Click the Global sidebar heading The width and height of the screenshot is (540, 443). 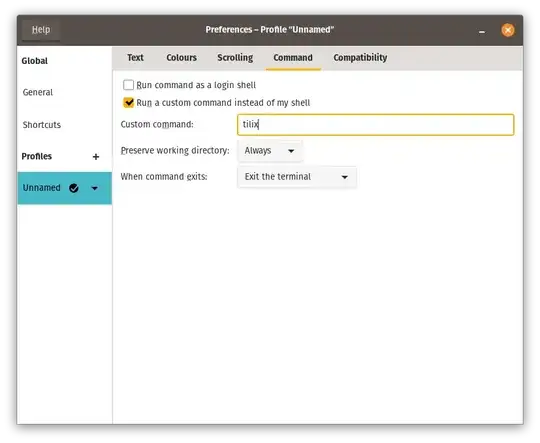coord(34,61)
